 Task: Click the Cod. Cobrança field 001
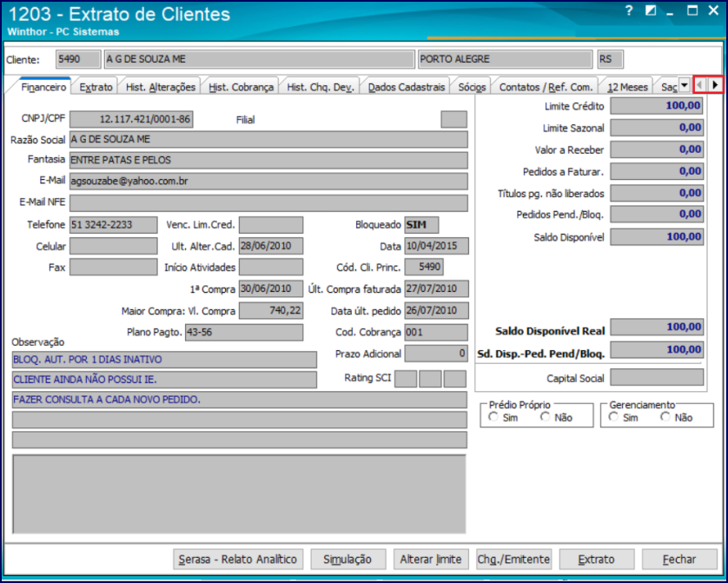coord(436,333)
